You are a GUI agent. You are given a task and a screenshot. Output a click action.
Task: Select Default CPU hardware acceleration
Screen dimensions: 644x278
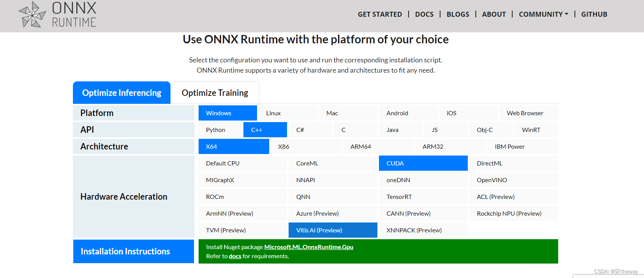click(243, 163)
